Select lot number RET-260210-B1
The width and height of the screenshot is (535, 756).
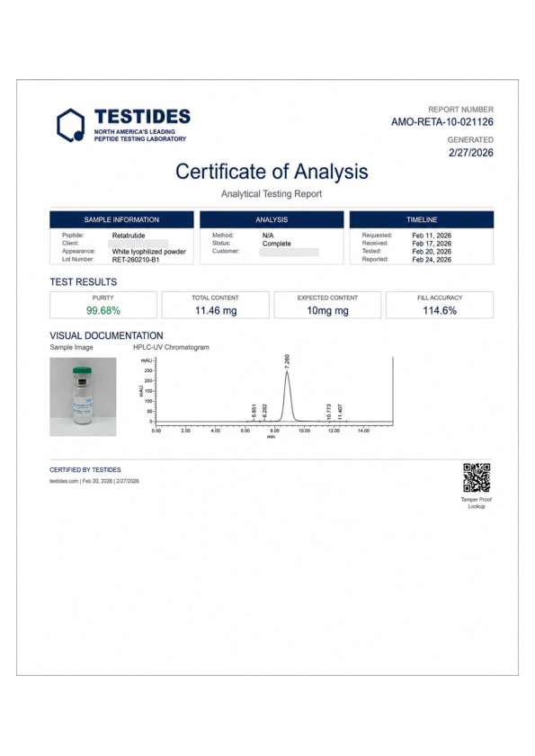(x=136, y=260)
